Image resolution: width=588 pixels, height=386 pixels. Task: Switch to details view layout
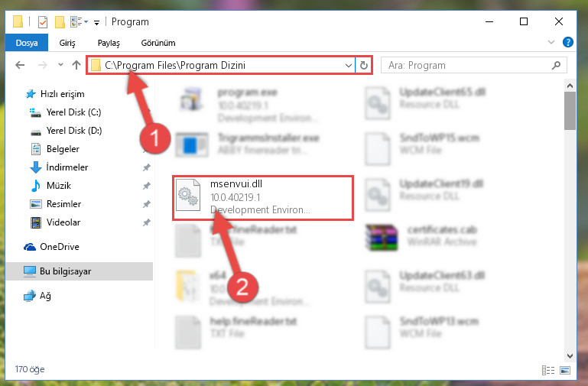point(548,370)
